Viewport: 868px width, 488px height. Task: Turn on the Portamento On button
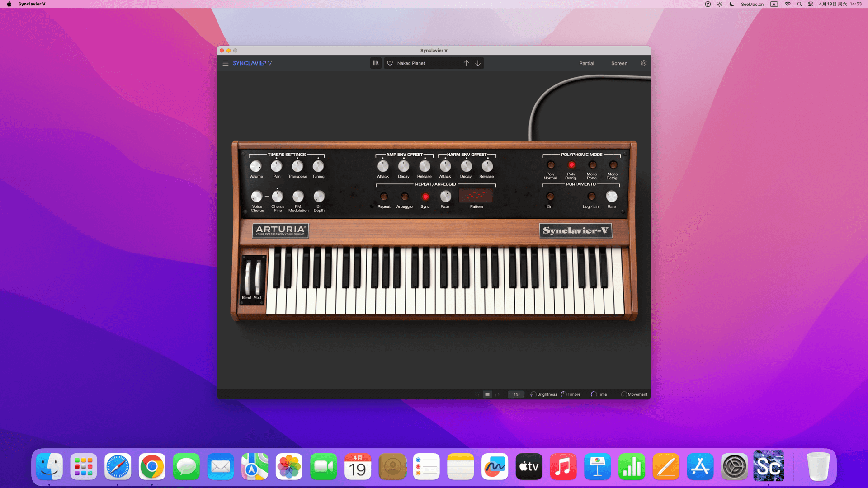[x=550, y=197]
